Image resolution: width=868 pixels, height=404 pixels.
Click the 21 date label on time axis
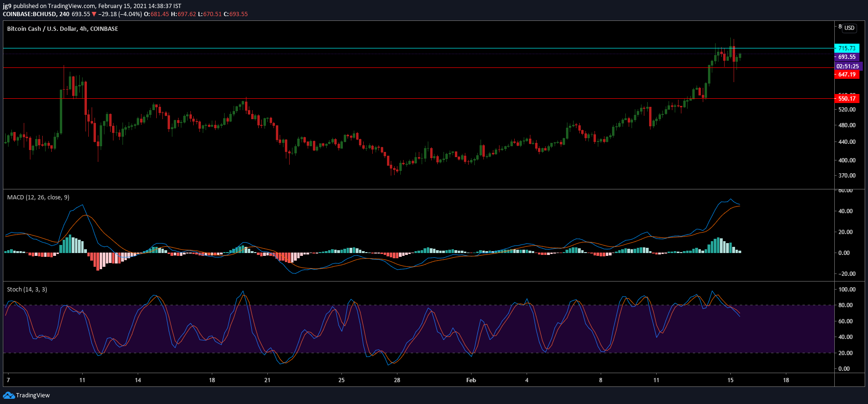point(267,380)
